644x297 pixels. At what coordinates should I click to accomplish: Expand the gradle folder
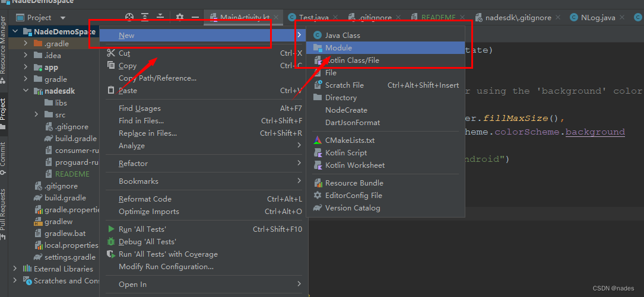[26, 79]
